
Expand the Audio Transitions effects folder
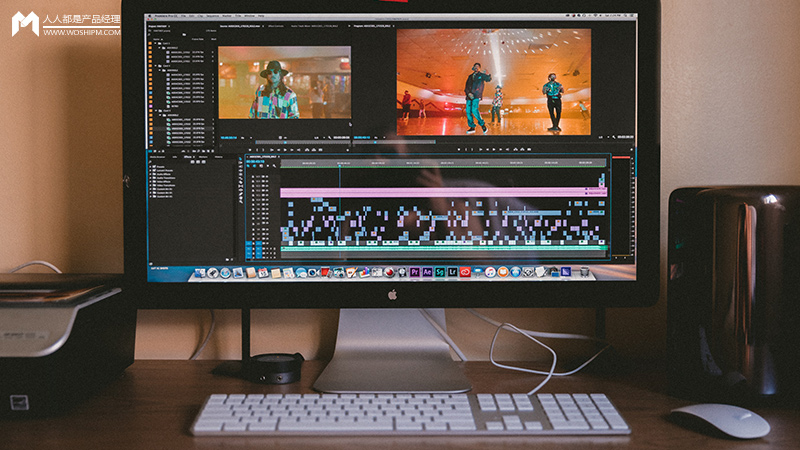coord(151,176)
